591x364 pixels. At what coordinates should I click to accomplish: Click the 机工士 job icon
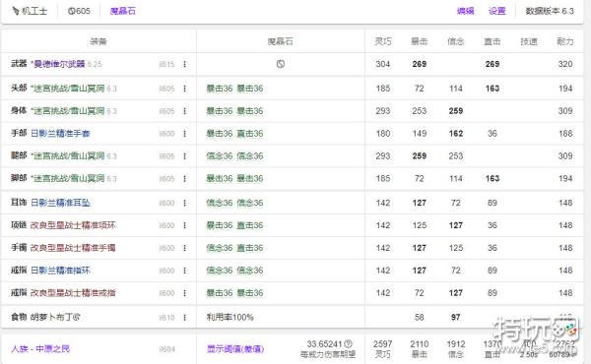click(16, 11)
